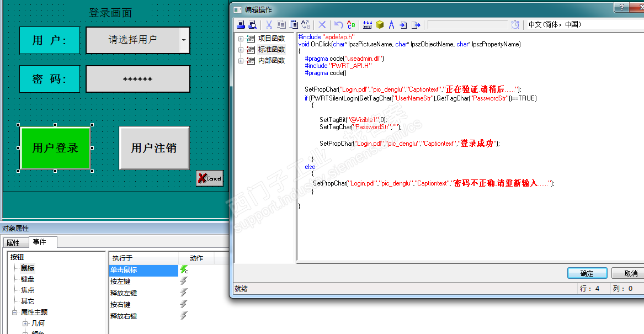
Task: Select 按钮 root node in tree
Action: click(17, 257)
